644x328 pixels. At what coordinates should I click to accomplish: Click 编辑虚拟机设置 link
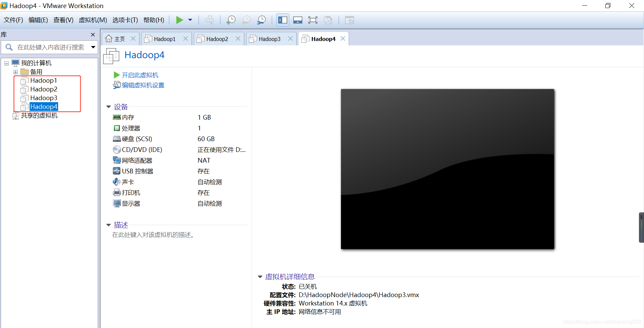[143, 85]
